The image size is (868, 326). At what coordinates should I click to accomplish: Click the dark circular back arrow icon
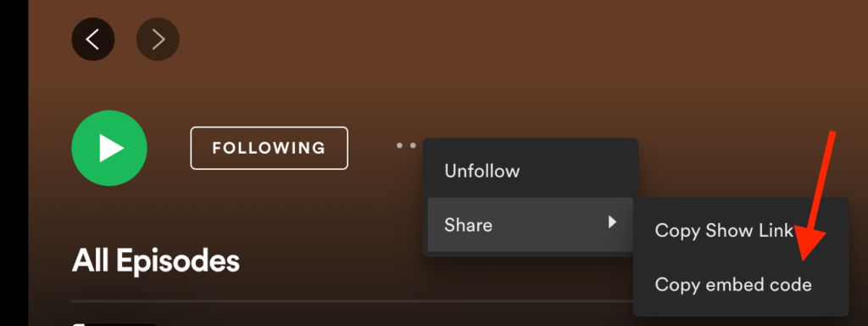93,39
